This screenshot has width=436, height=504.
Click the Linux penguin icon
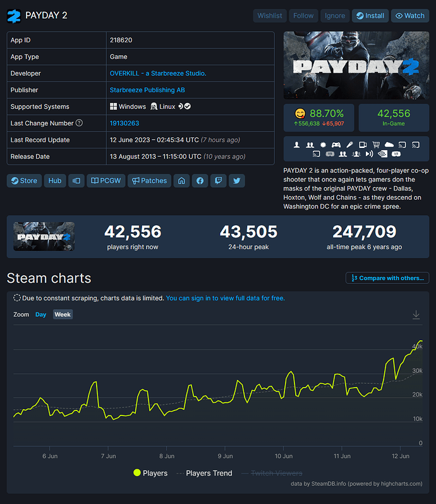(x=154, y=106)
